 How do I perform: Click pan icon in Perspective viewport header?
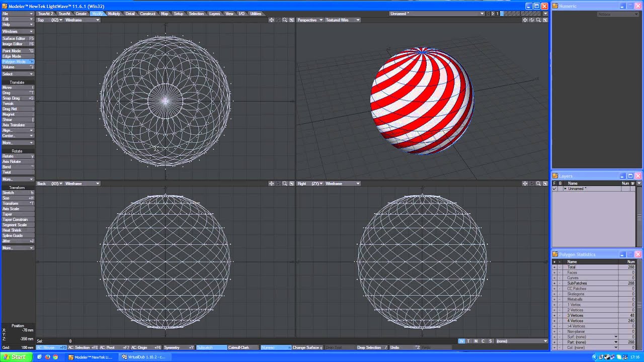pyautogui.click(x=525, y=20)
